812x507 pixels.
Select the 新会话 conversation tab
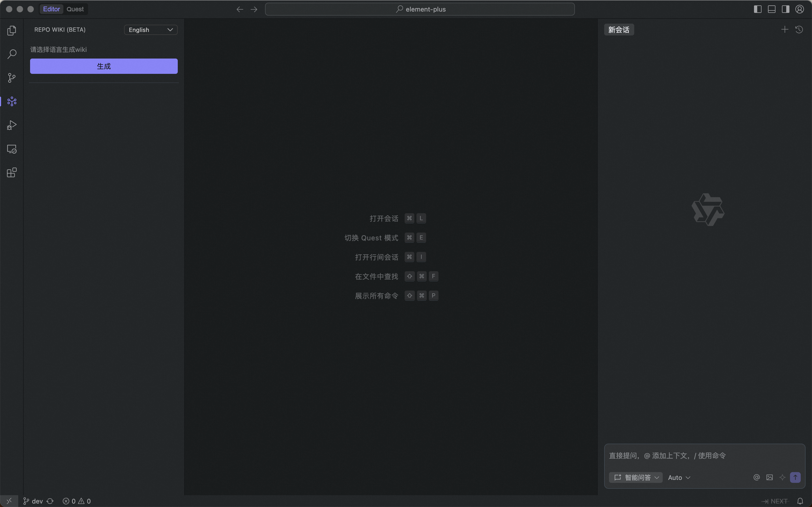click(x=619, y=30)
